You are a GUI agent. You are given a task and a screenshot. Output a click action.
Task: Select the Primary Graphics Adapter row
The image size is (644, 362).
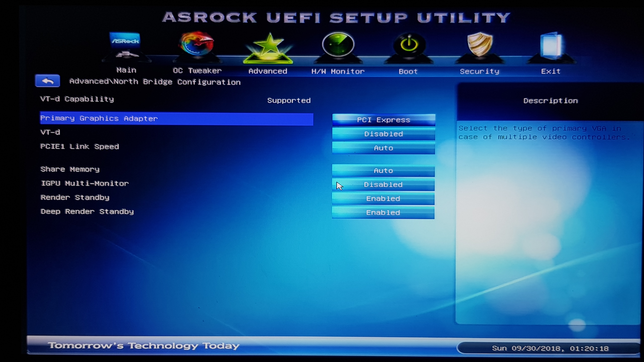click(177, 119)
